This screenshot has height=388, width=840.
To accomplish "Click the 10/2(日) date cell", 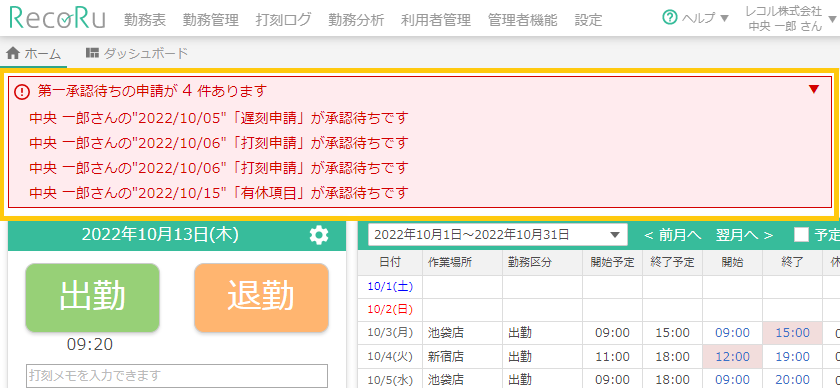I will coord(390,309).
